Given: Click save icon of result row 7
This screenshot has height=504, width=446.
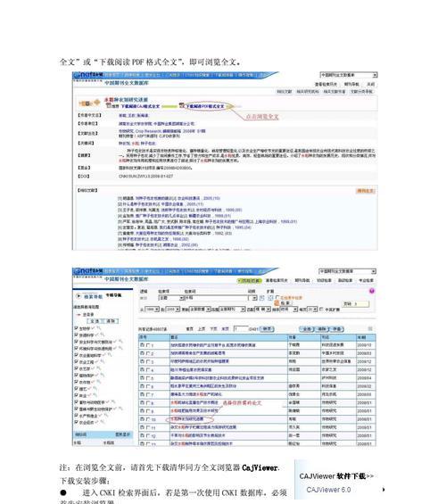Looking at the screenshot, I should [142, 394].
